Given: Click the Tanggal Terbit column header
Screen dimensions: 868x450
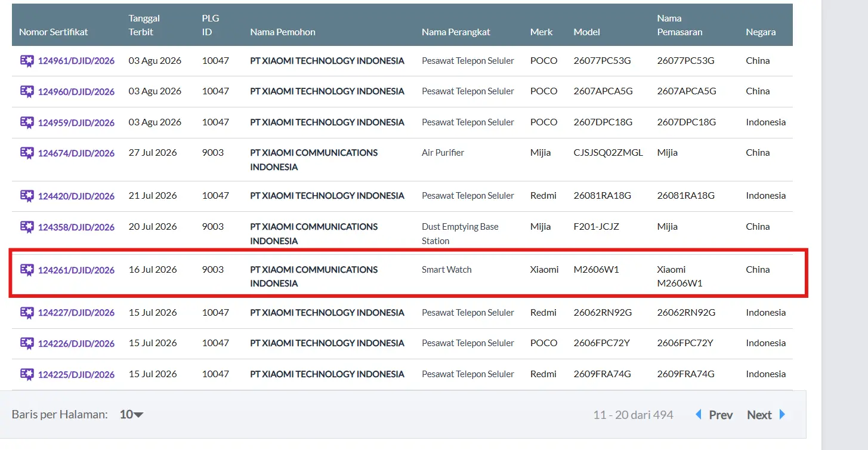Looking at the screenshot, I should (x=144, y=25).
